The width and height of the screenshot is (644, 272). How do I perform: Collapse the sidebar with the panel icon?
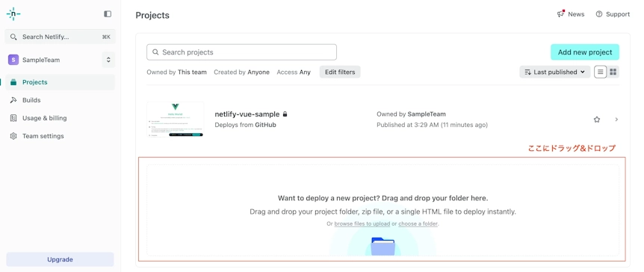[108, 14]
